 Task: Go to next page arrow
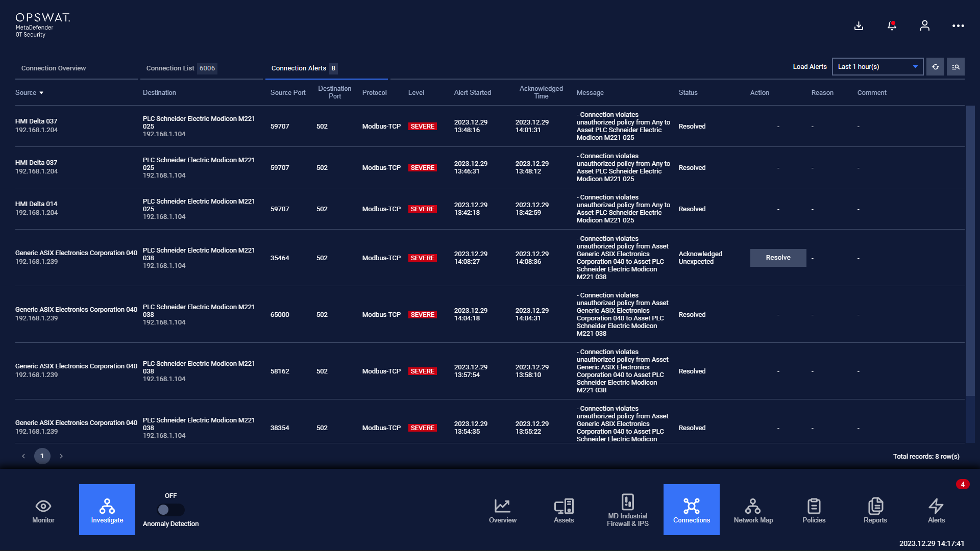coord(61,456)
